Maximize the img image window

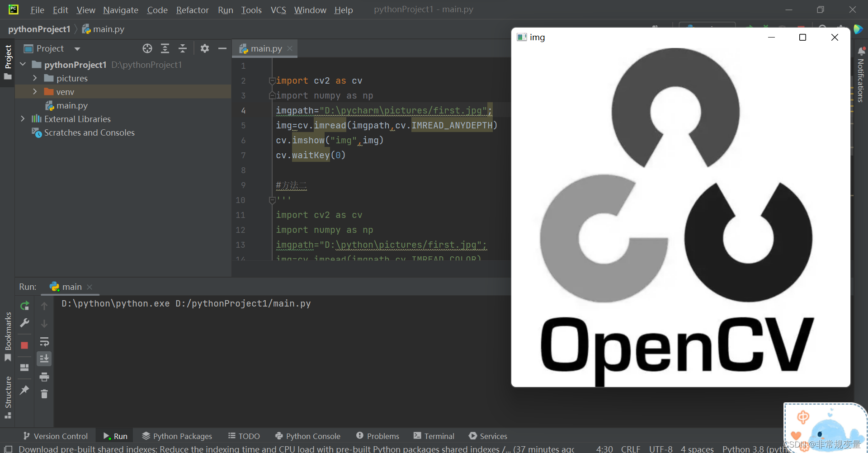802,37
